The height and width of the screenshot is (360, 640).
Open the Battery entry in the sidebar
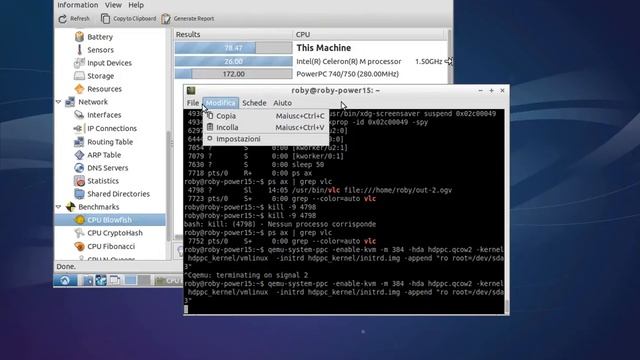tap(100, 37)
